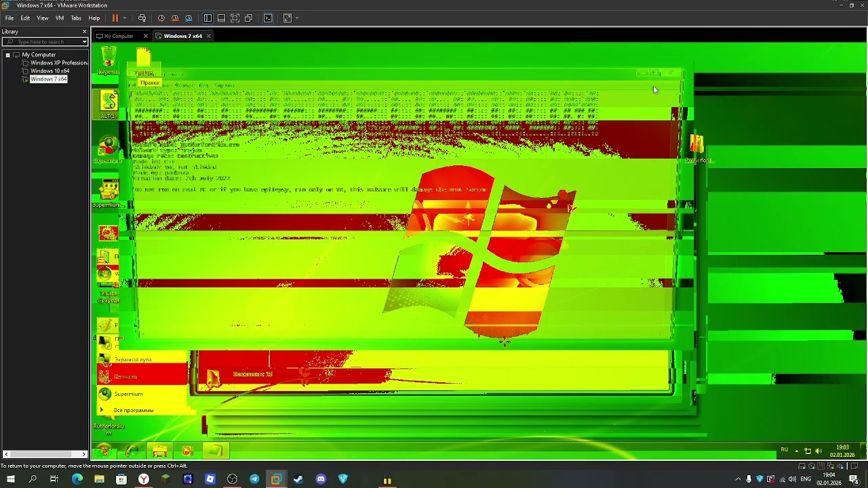This screenshot has width=868, height=488.
Task: Open the Tabs menu
Action: (77, 18)
